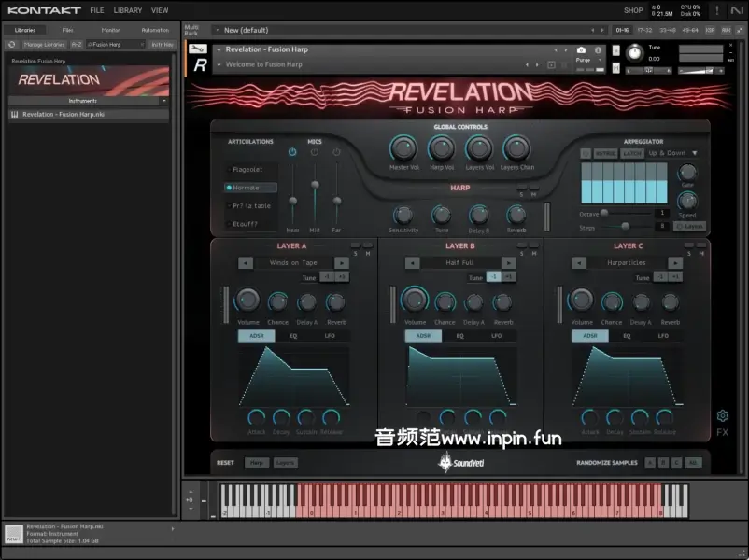The width and height of the screenshot is (749, 560).
Task: Click the Harp reset button
Action: click(255, 462)
